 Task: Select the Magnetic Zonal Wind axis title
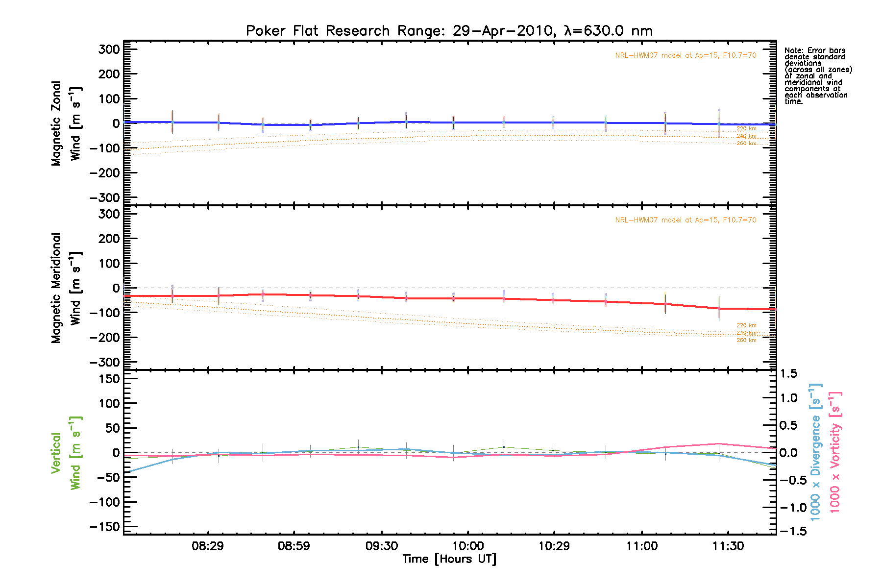click(66, 123)
